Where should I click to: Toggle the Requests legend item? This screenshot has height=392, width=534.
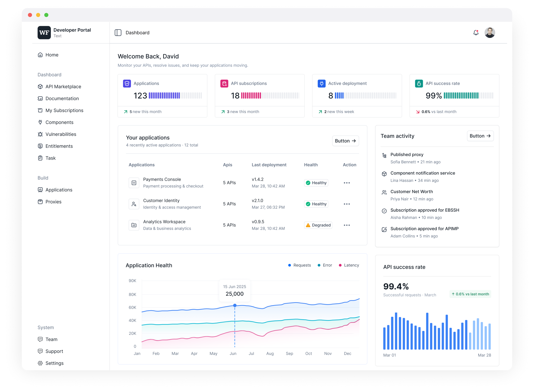click(299, 265)
